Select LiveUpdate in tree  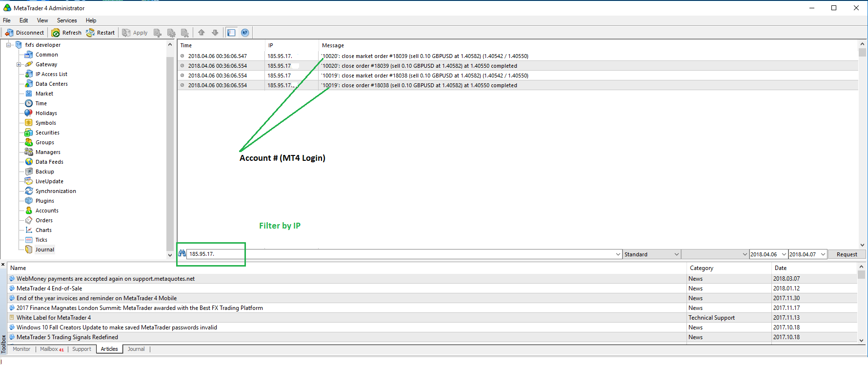pos(49,181)
